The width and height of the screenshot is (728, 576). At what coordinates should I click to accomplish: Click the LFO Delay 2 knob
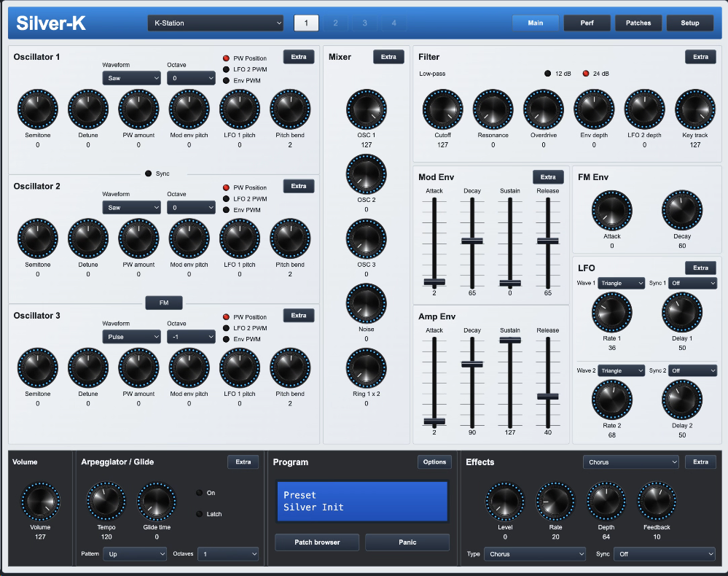click(682, 400)
